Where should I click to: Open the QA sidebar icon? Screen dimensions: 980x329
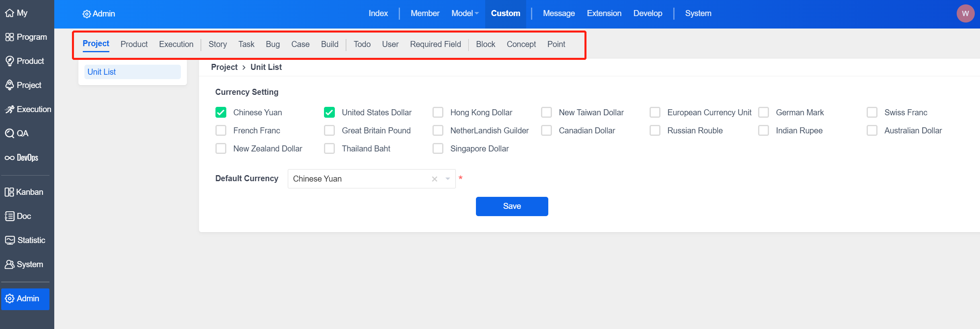pyautogui.click(x=10, y=133)
